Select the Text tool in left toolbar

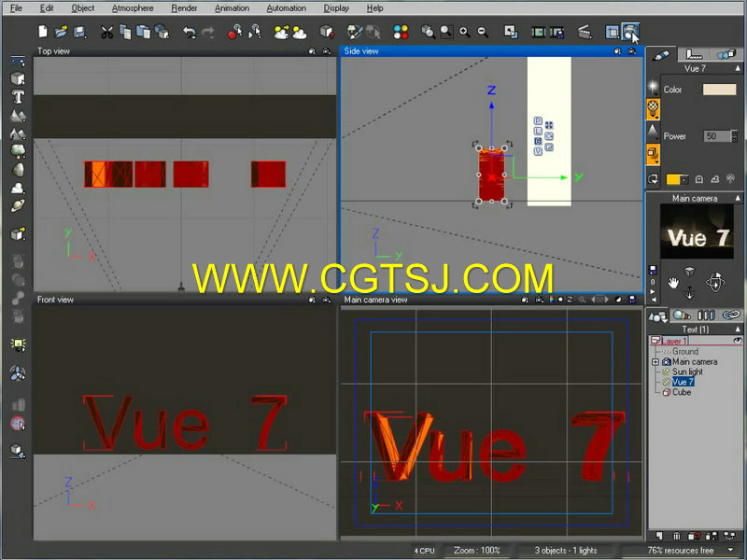coord(18,97)
